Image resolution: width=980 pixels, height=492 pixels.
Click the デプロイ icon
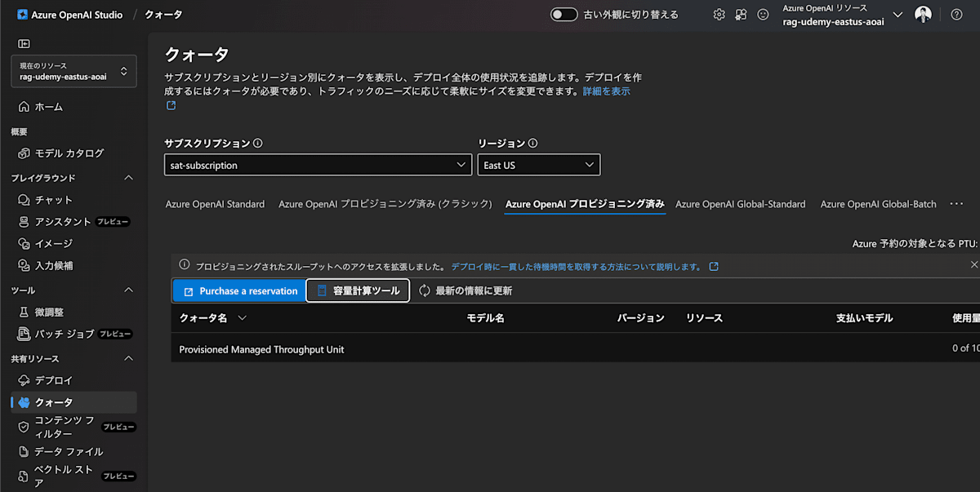click(x=24, y=380)
